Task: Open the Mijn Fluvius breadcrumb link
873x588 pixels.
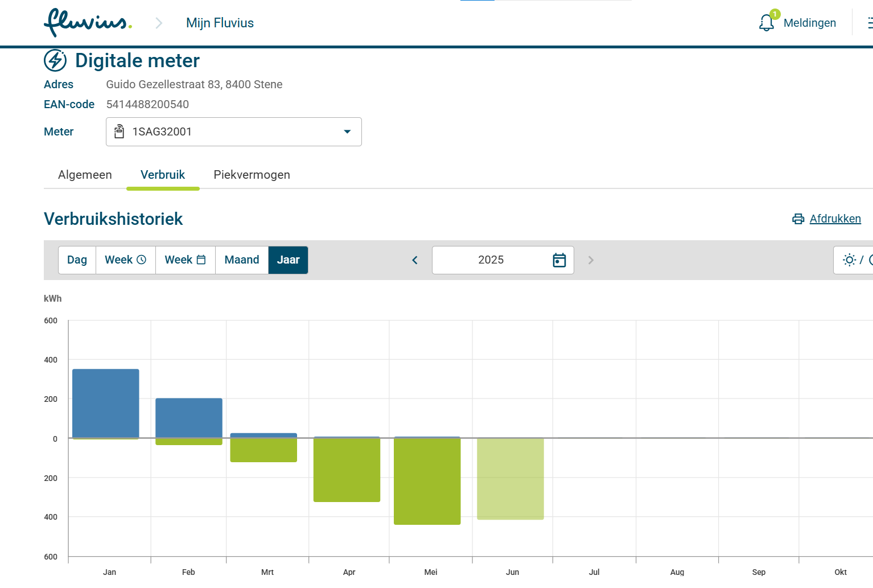Action: 220,23
